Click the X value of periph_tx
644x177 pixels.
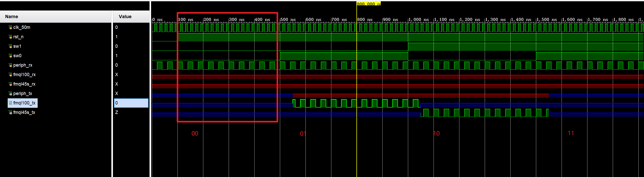point(117,93)
